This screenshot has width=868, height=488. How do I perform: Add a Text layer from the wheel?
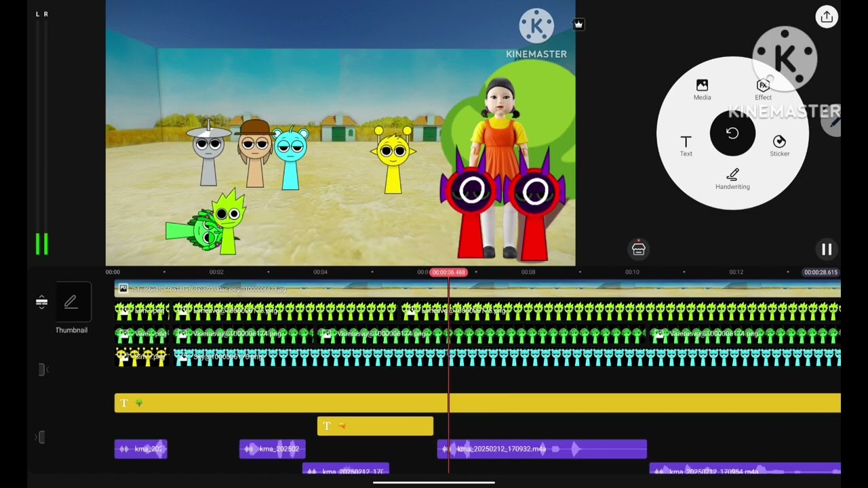[x=686, y=146]
